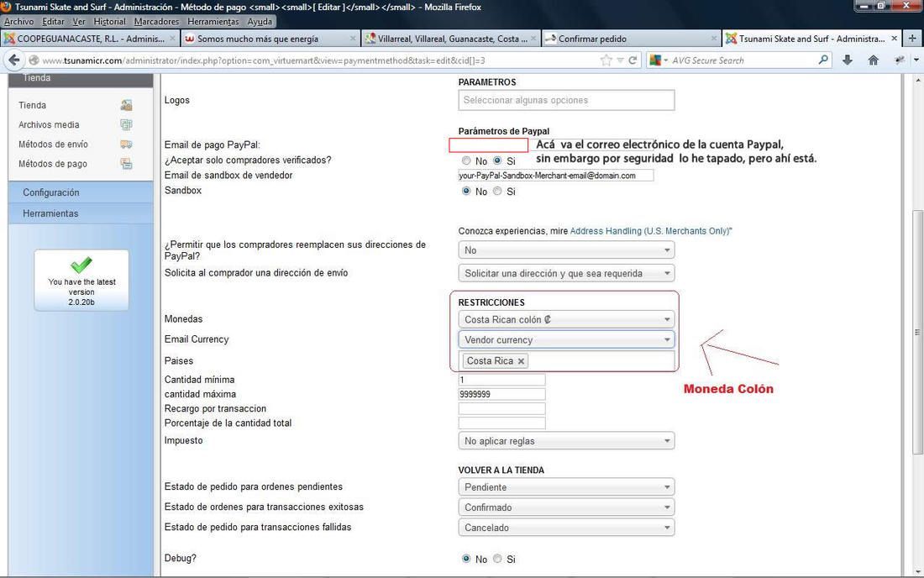
Task: Click the Logos select options field
Action: (566, 100)
